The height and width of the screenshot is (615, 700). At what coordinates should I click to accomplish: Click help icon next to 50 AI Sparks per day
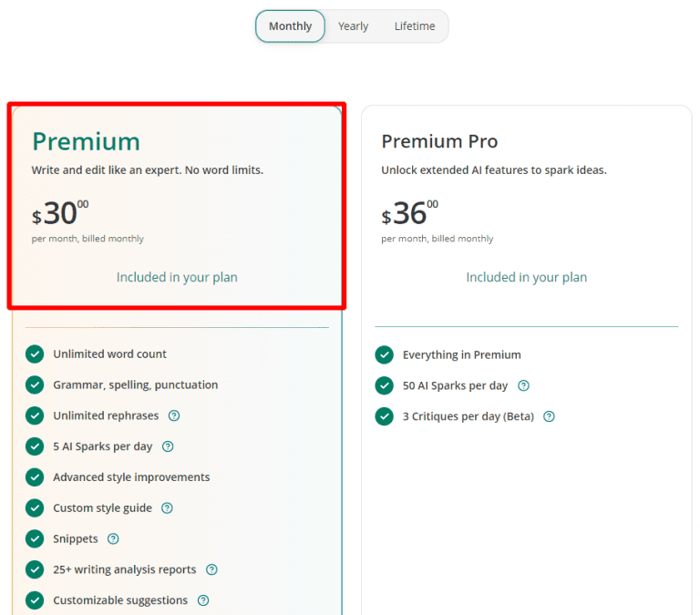523,385
